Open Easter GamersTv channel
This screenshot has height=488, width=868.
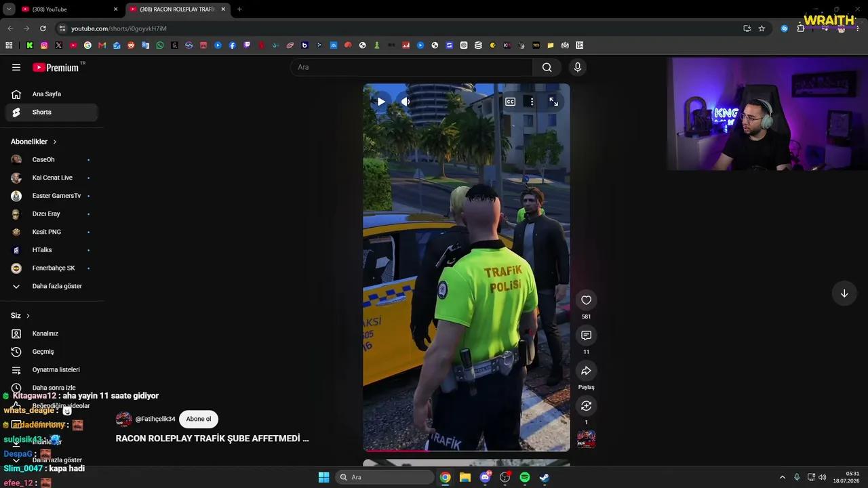(x=52, y=196)
